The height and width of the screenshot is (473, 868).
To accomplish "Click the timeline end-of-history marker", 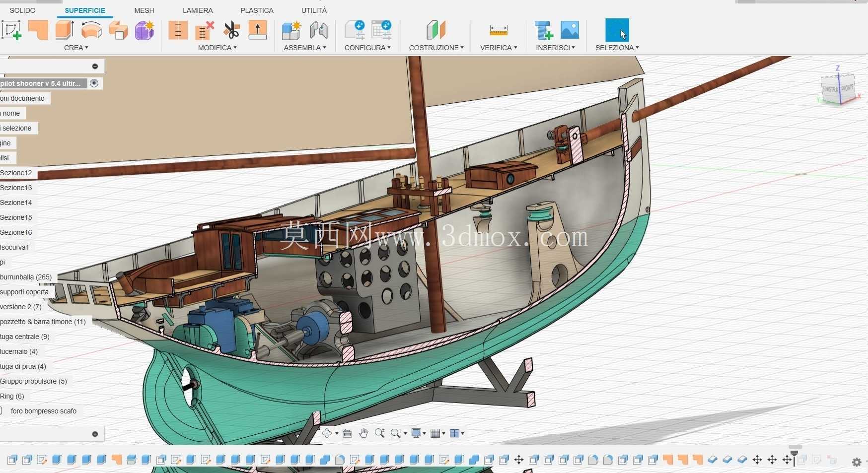I will (794, 458).
